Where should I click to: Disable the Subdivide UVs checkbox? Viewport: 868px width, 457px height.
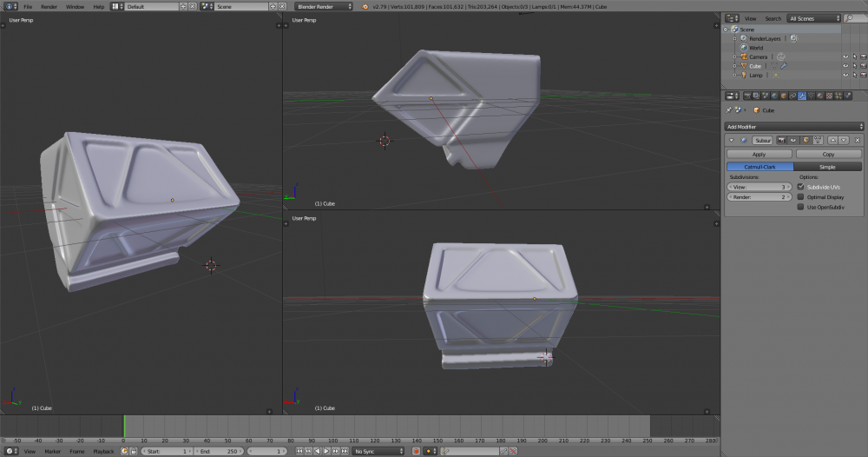pyautogui.click(x=800, y=187)
